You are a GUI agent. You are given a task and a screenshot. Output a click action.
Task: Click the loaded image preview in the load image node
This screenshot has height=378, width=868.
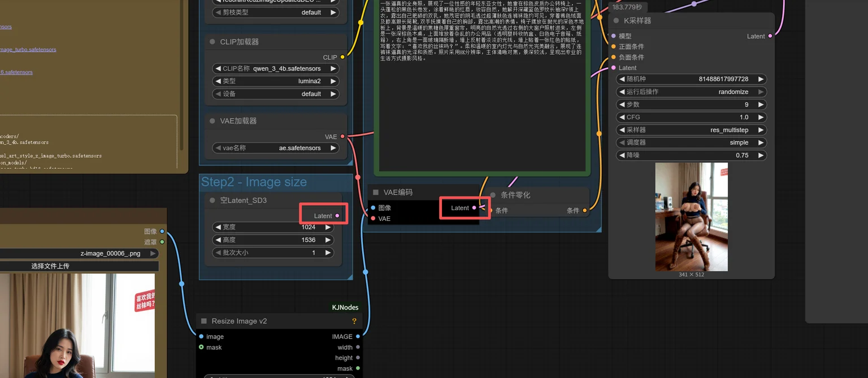tap(77, 325)
